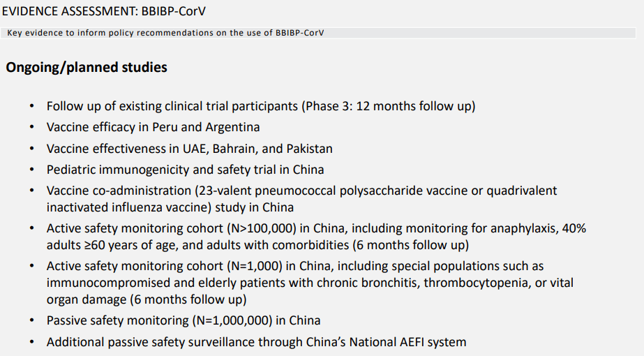Click "Follow up of existing clinical trial participants" text
Image resolution: width=644 pixels, height=356 pixels.
172,107
